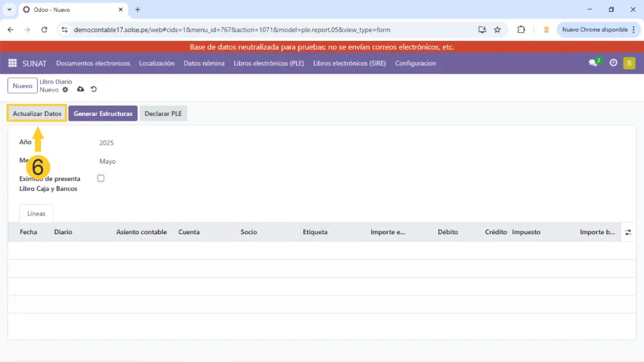Viewport: 644px width, 362px height.
Task: Open the column settings adjust icon
Action: 628,232
